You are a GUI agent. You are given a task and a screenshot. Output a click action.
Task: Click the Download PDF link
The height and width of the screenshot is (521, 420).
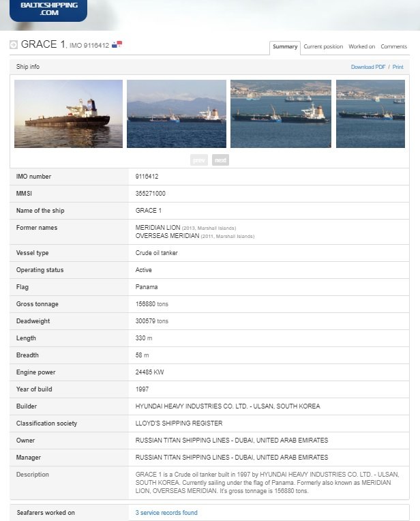(x=367, y=67)
